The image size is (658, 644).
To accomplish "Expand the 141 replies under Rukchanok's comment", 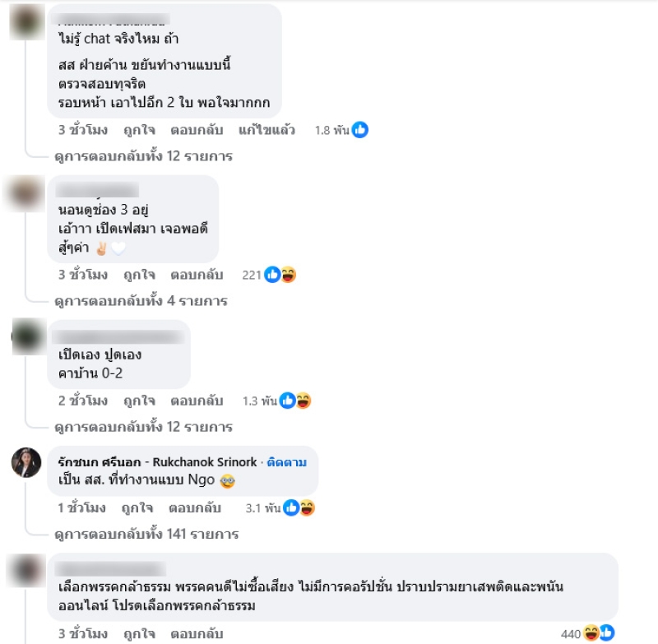I will pos(146,534).
